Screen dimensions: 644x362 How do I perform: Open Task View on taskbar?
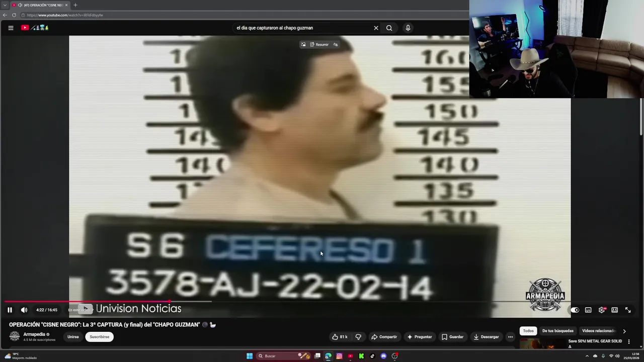point(317,356)
